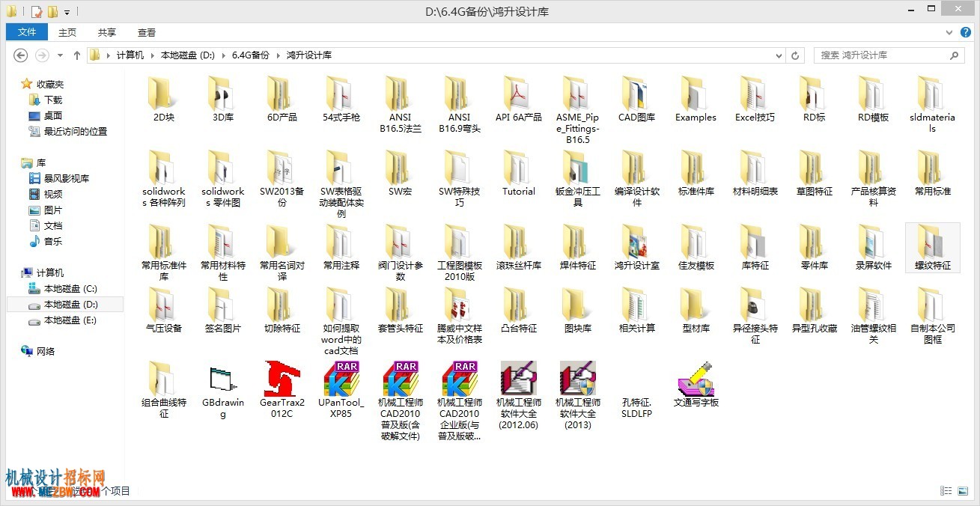The image size is (980, 506).
Task: Select 网络 in the navigation pane
Action: 46,351
